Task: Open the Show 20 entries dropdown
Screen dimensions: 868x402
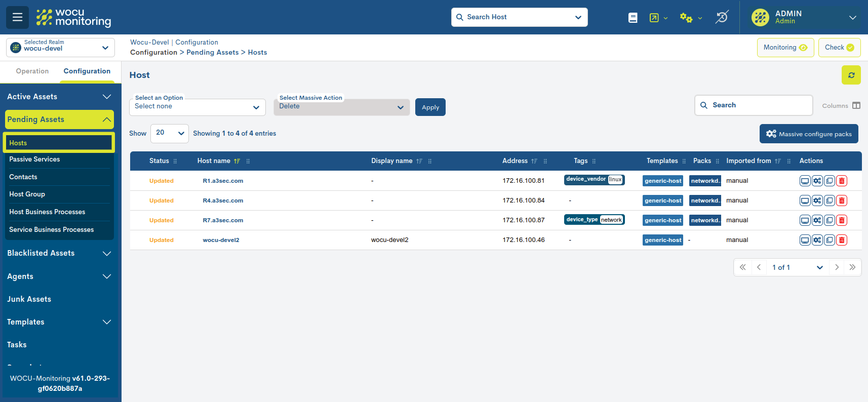Action: [x=169, y=133]
